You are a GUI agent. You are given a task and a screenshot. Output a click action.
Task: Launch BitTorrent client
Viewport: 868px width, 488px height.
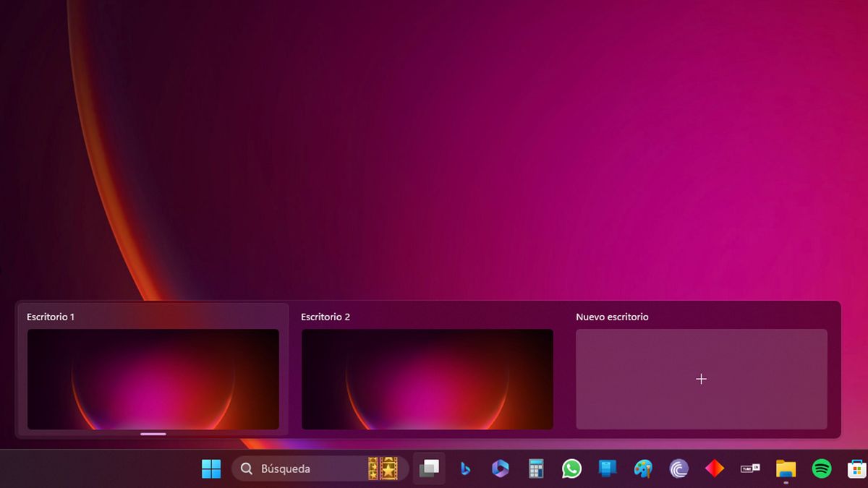point(678,469)
